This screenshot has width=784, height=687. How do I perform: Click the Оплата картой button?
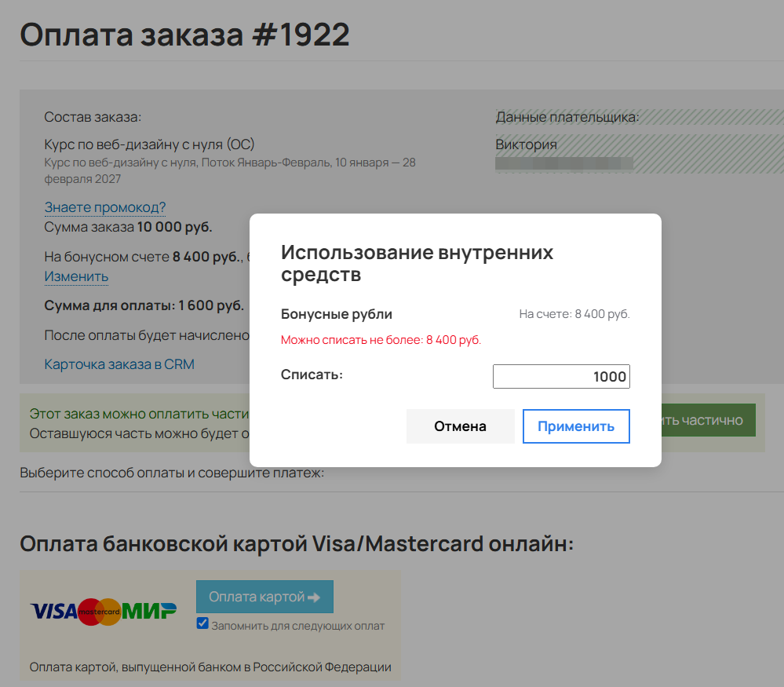tap(264, 597)
